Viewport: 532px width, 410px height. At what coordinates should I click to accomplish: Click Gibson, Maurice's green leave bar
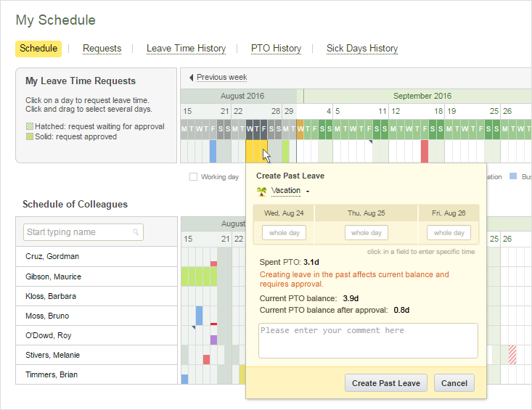pyautogui.click(x=199, y=276)
